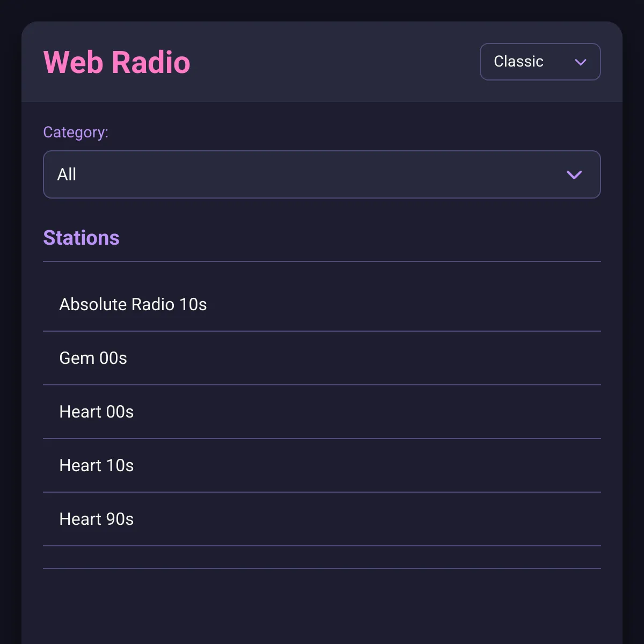Click the Category: label
The width and height of the screenshot is (644, 644).
(x=76, y=132)
